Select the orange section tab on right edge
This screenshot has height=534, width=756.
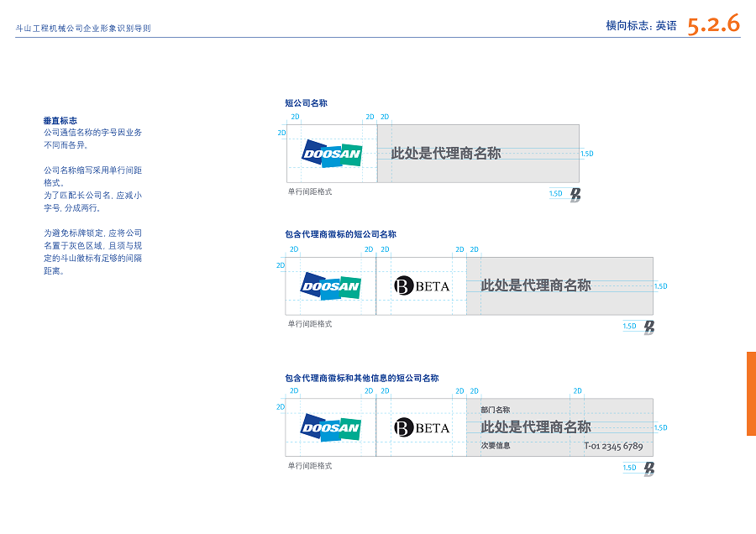tap(751, 394)
